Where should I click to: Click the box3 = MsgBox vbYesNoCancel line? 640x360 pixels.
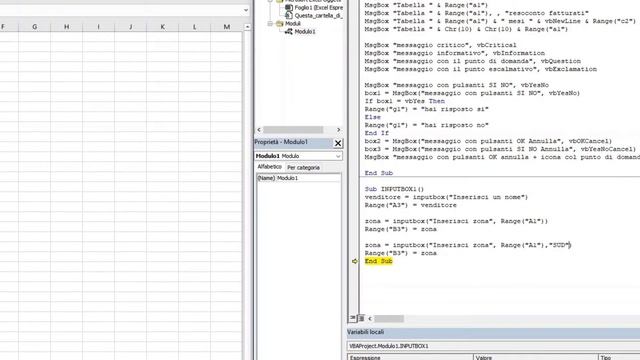coord(500,149)
